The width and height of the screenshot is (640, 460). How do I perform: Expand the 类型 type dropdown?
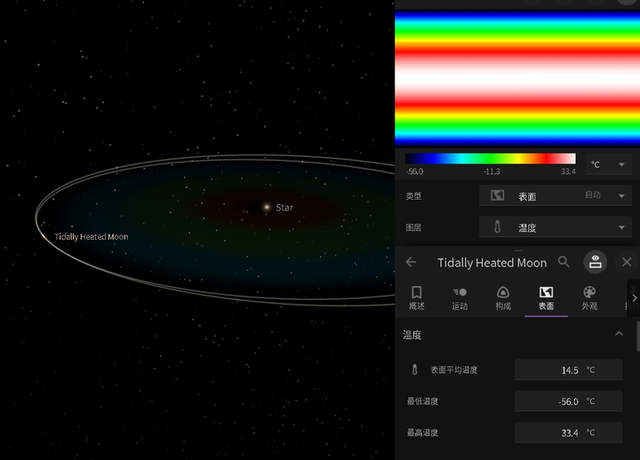[555, 197]
